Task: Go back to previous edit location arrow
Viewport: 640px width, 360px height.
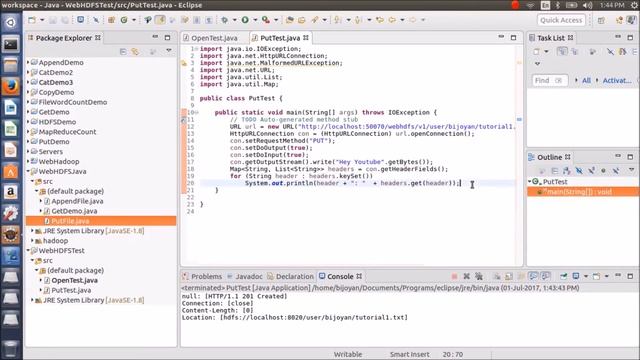Action: click(380, 20)
